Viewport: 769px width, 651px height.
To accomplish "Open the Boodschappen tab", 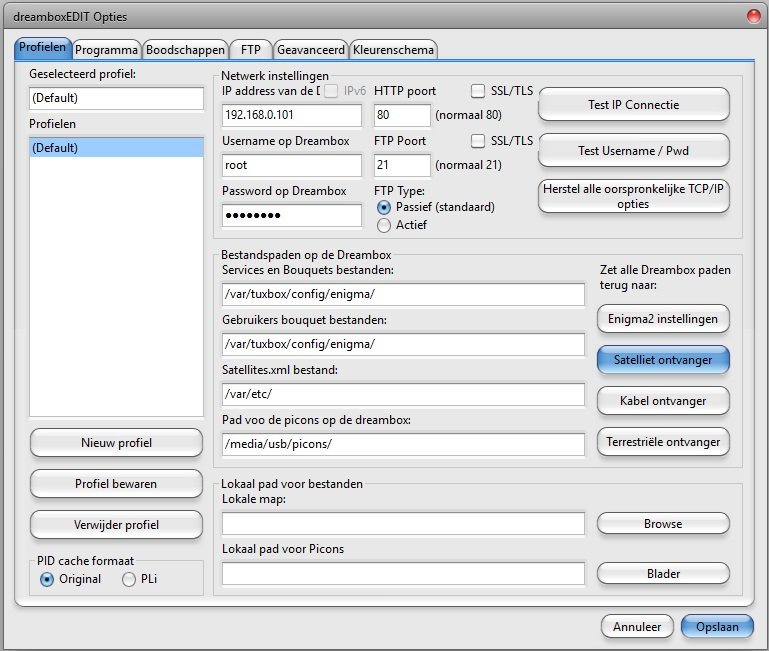I will (184, 49).
